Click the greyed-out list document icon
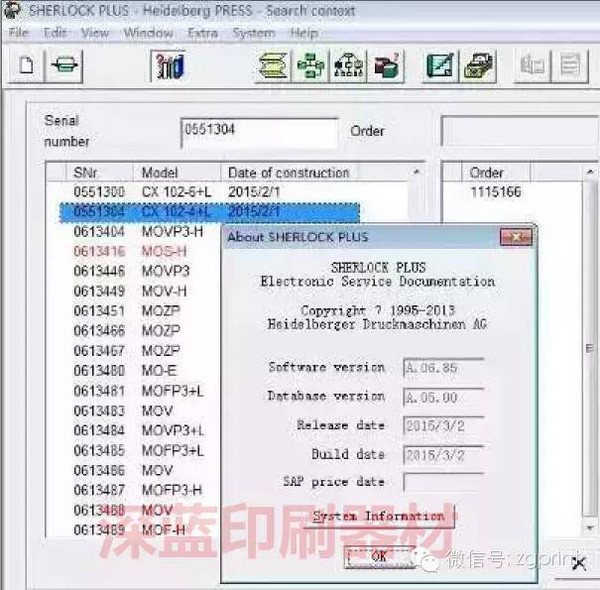The width and height of the screenshot is (600, 590). click(570, 66)
